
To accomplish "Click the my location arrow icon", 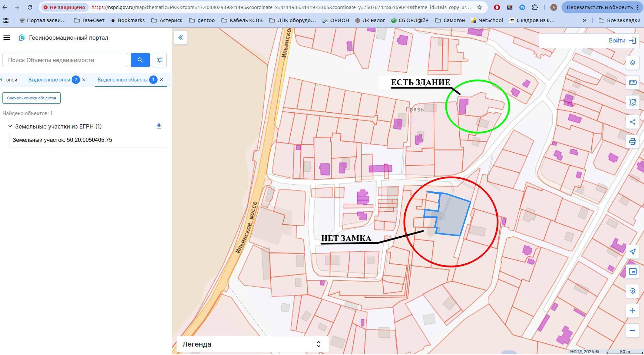I will (632, 252).
